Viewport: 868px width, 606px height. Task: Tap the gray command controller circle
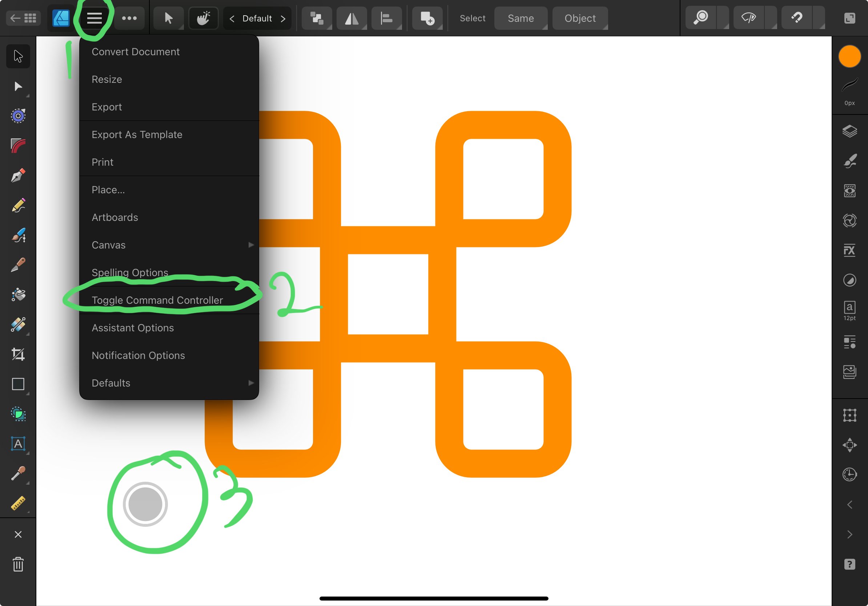[145, 504]
